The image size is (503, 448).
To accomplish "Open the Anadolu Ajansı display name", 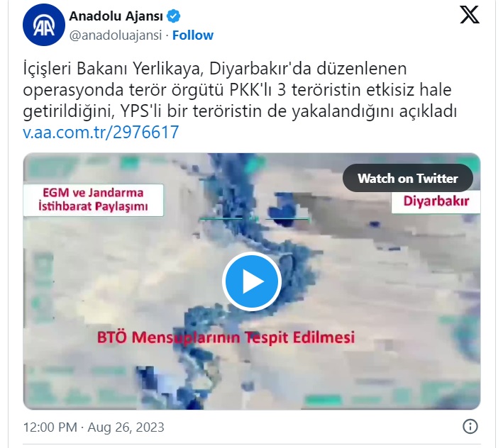I will 116,16.
